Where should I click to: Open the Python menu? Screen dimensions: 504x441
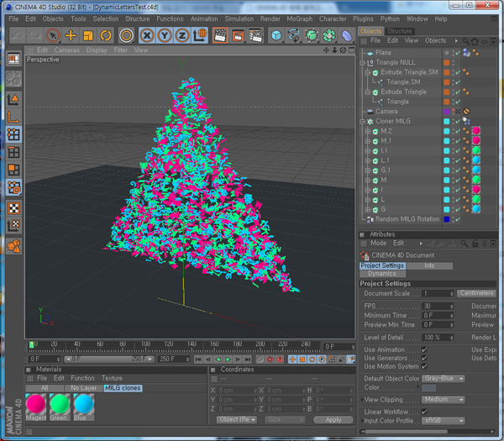point(390,19)
